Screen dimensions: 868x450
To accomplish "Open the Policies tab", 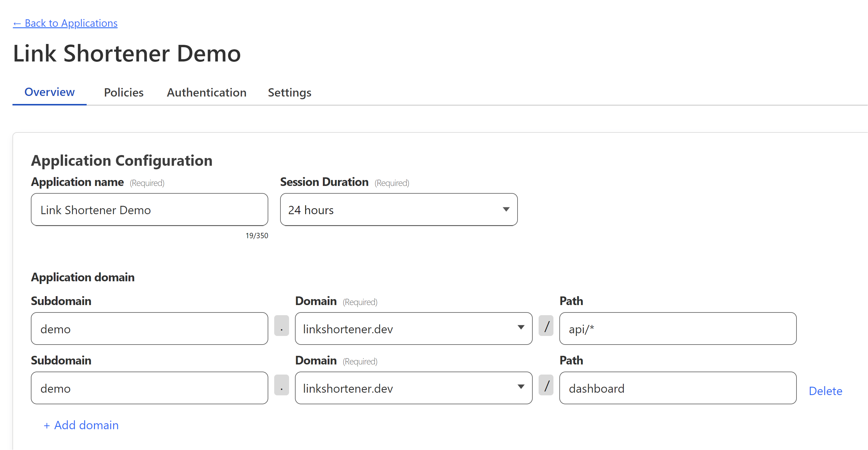I will point(124,92).
